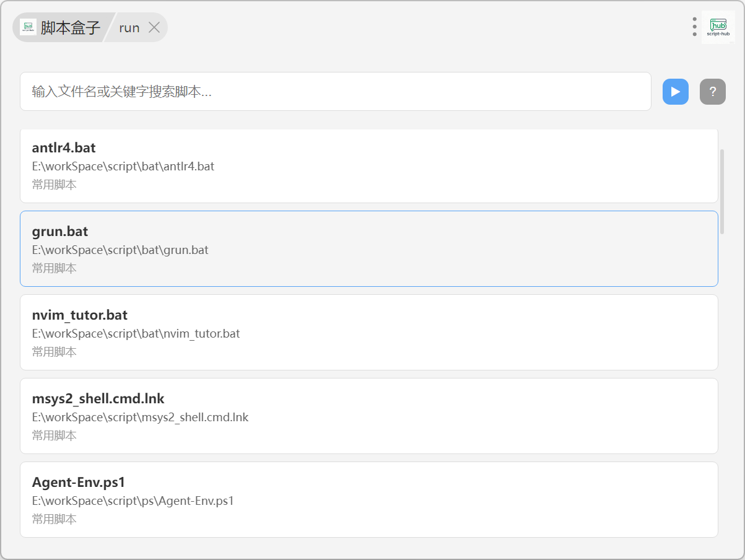This screenshot has width=745, height=560.
Task: Click the E:\workSpace\script\bat\antlr4.bat path text
Action: pyautogui.click(x=123, y=167)
